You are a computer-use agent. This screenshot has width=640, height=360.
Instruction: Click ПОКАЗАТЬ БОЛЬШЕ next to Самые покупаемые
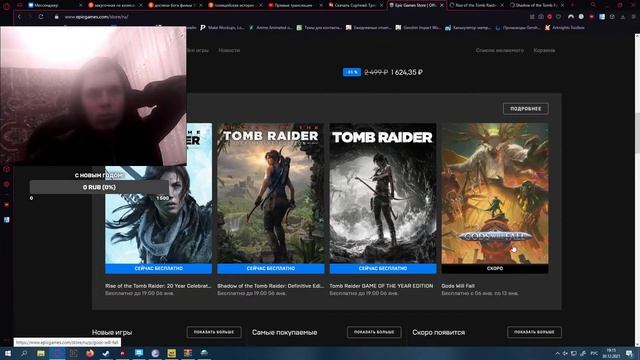[x=374, y=332]
